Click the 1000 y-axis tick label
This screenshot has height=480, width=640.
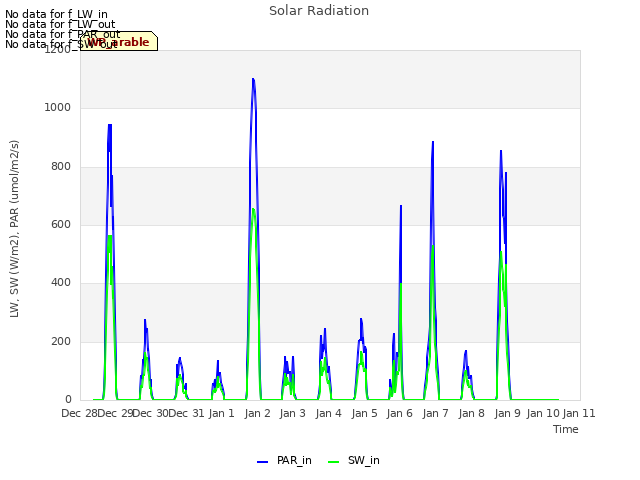(x=58, y=108)
